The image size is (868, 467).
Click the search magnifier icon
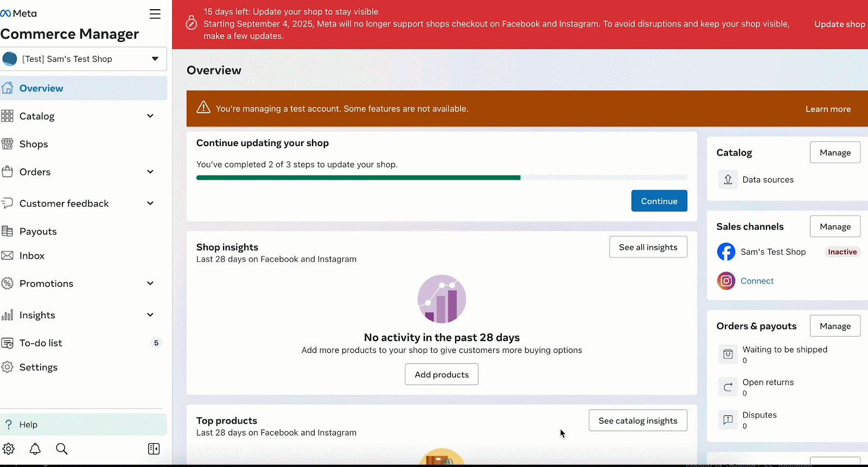point(62,449)
